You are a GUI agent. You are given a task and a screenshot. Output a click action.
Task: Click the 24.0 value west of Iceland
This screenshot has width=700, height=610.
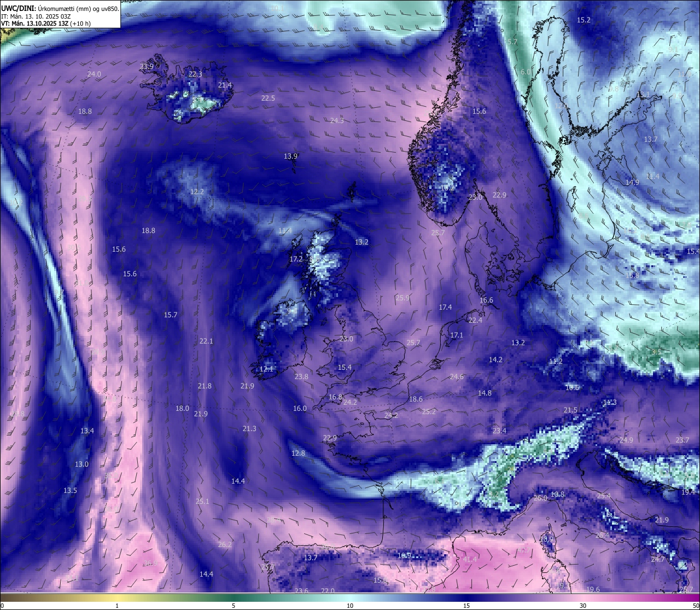tap(94, 74)
